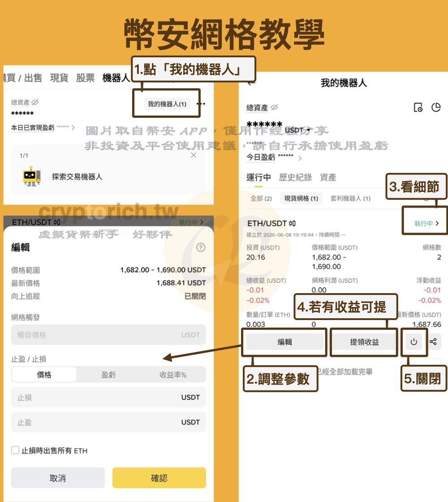Filter by 全部 (2)
This screenshot has width=448, height=502.
coord(261,199)
